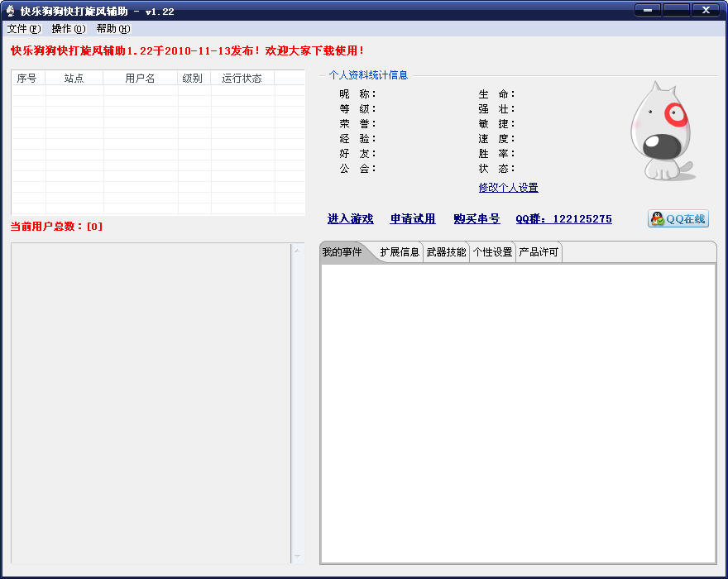
Task: Click the log panel scrollbar up arrow
Action: (298, 251)
